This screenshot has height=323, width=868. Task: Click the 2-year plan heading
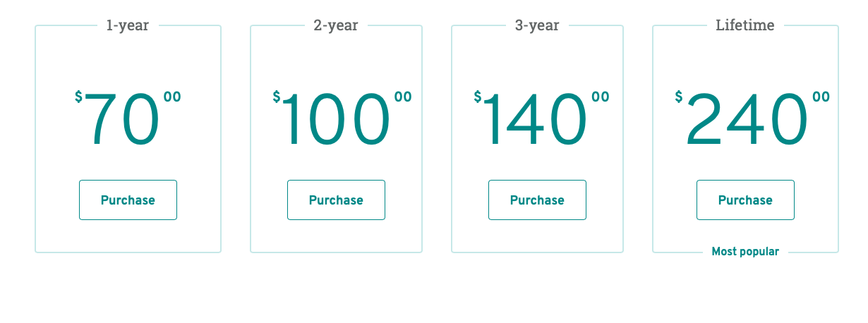(336, 25)
